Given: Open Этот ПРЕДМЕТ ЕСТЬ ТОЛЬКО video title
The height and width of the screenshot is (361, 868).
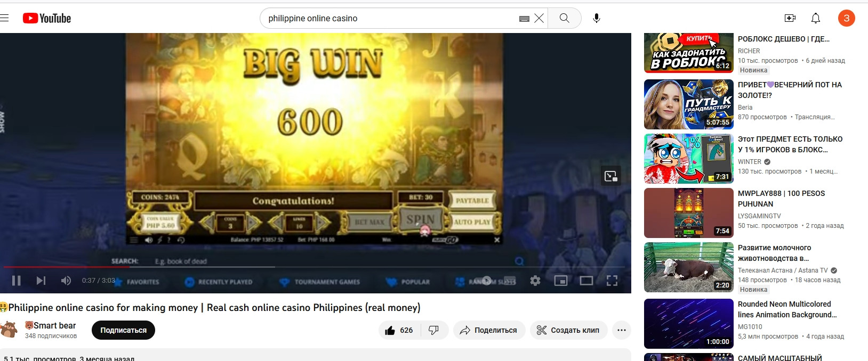Looking at the screenshot, I should (790, 144).
